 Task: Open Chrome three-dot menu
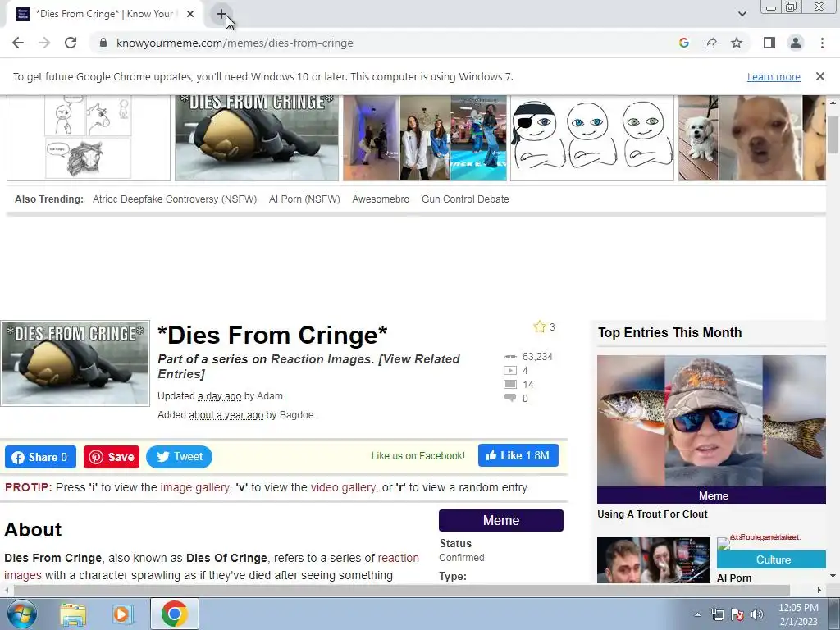point(822,43)
